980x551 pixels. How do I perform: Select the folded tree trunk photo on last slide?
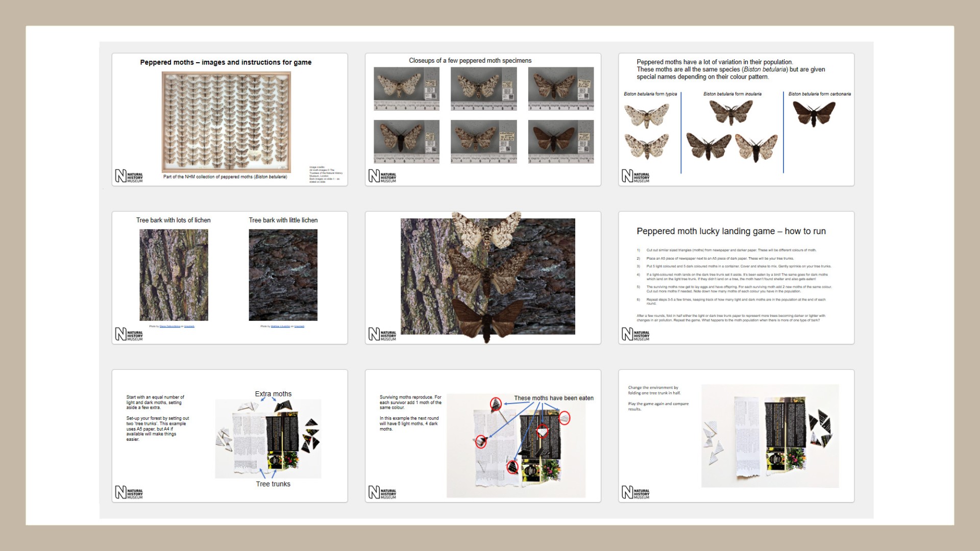tap(770, 436)
